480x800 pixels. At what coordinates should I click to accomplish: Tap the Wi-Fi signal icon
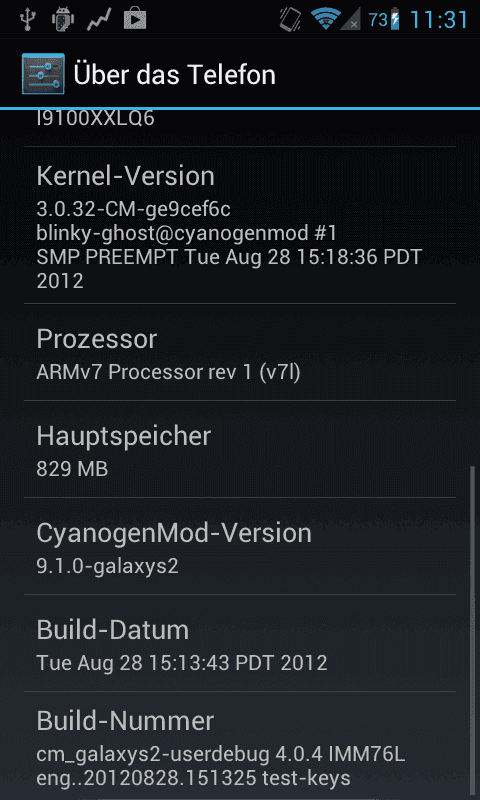pyautogui.click(x=325, y=19)
